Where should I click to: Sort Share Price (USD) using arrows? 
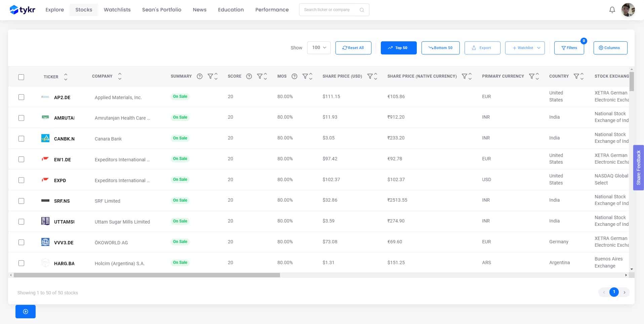tap(376, 76)
